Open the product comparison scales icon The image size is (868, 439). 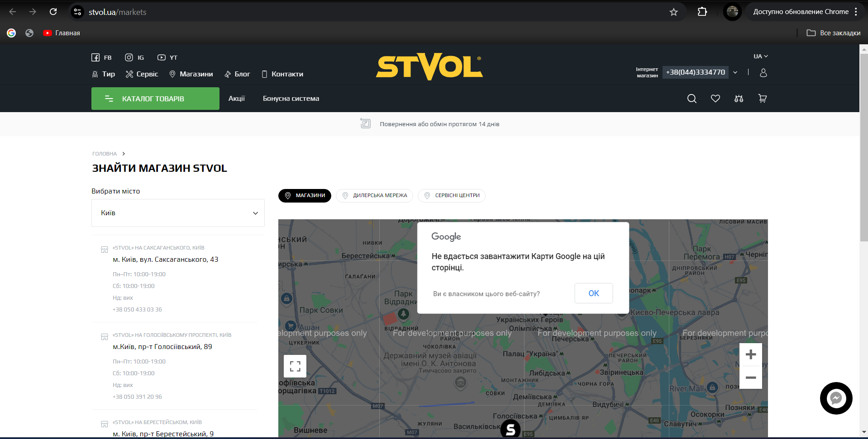point(739,99)
